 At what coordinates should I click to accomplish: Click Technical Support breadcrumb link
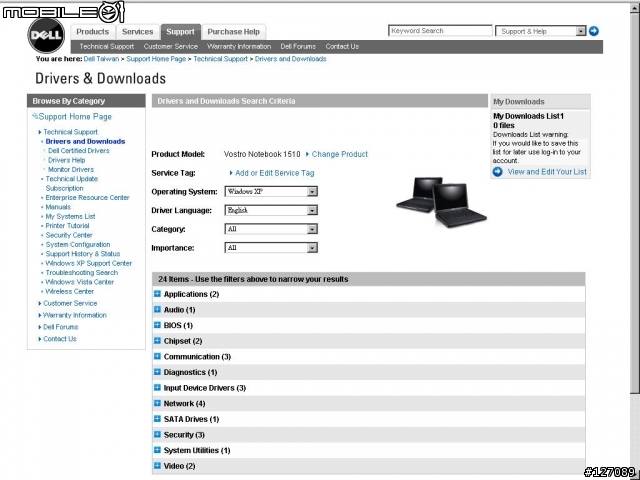click(220, 59)
